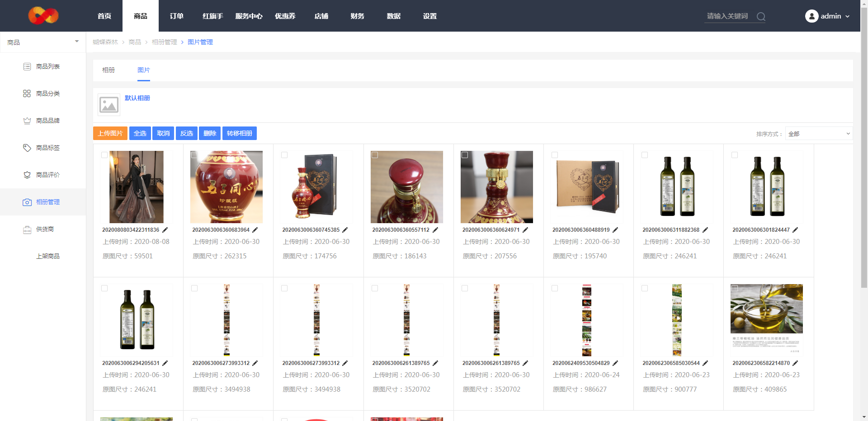Switch to the 图片 tab
Viewport: 868px width, 421px height.
click(x=144, y=70)
